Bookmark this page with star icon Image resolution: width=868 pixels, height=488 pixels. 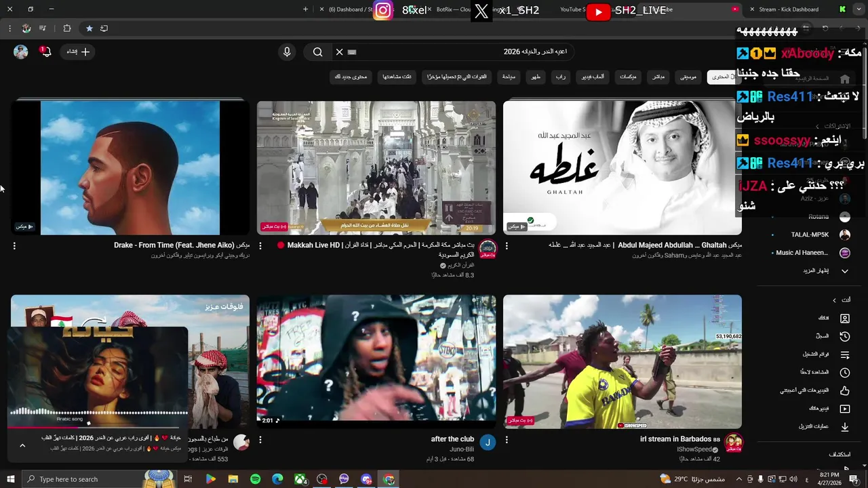(89, 28)
